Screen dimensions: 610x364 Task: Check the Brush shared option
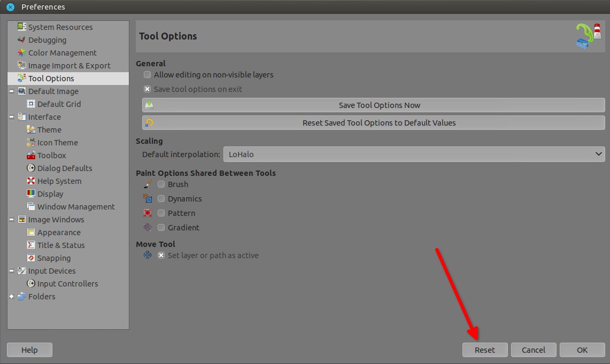click(161, 184)
